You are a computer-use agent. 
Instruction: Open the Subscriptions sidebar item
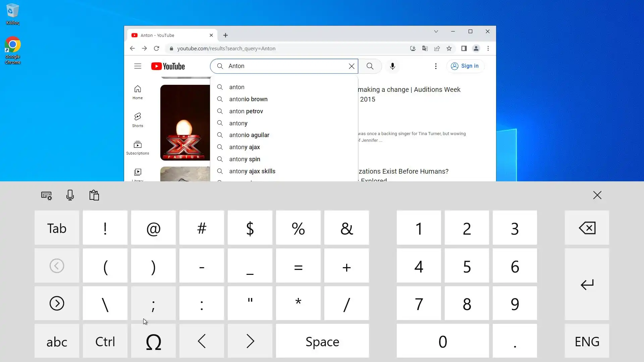138,147
